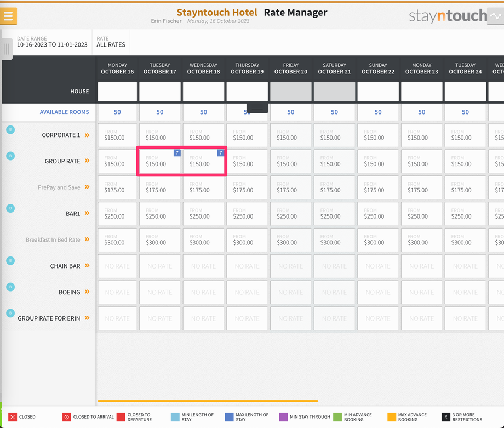504x428 pixels.
Task: Expand BOEING rate row arrows
Action: pos(87,292)
